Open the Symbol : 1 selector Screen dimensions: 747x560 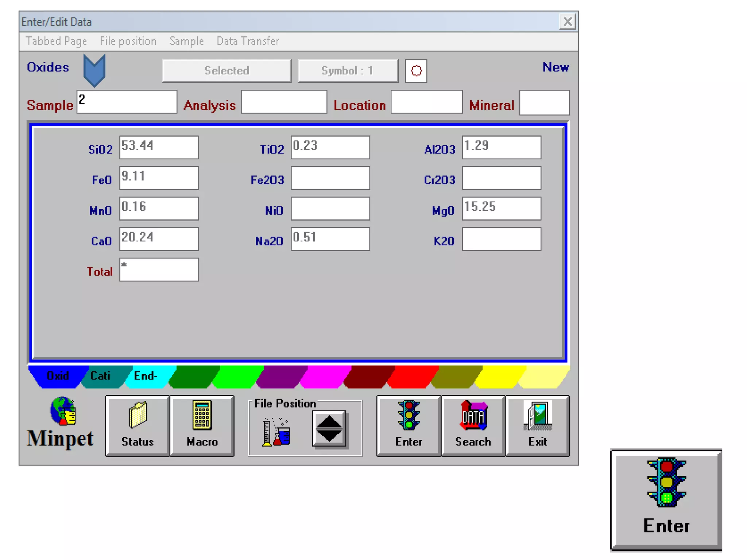[348, 71]
